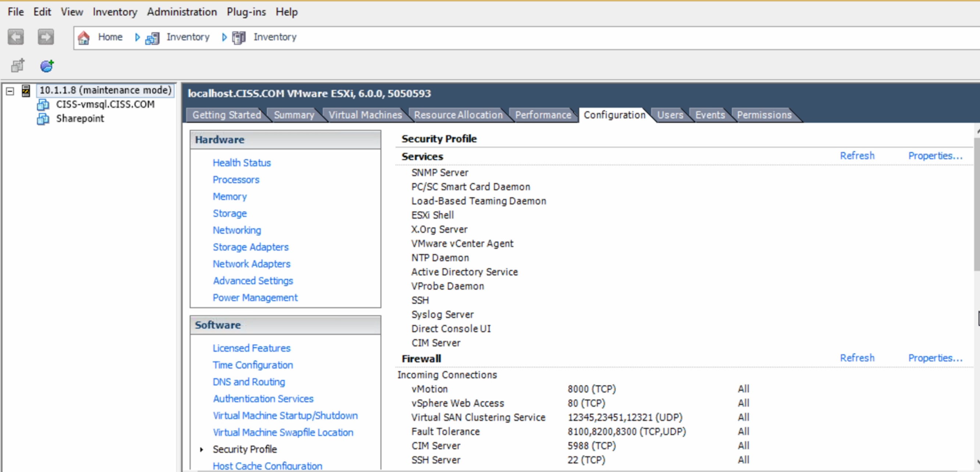Click the 10.1.1.8 host server icon
The height and width of the screenshot is (472, 980).
[26, 90]
